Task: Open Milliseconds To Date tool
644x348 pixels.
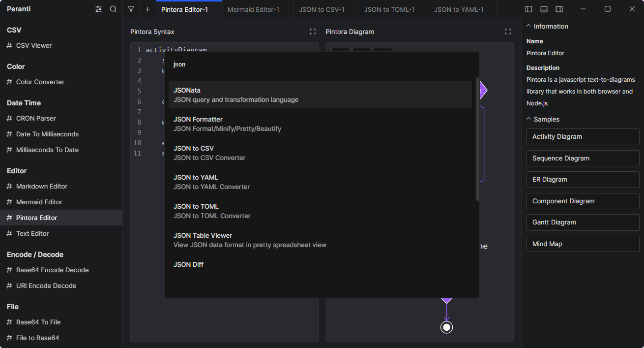Action: click(x=61, y=150)
